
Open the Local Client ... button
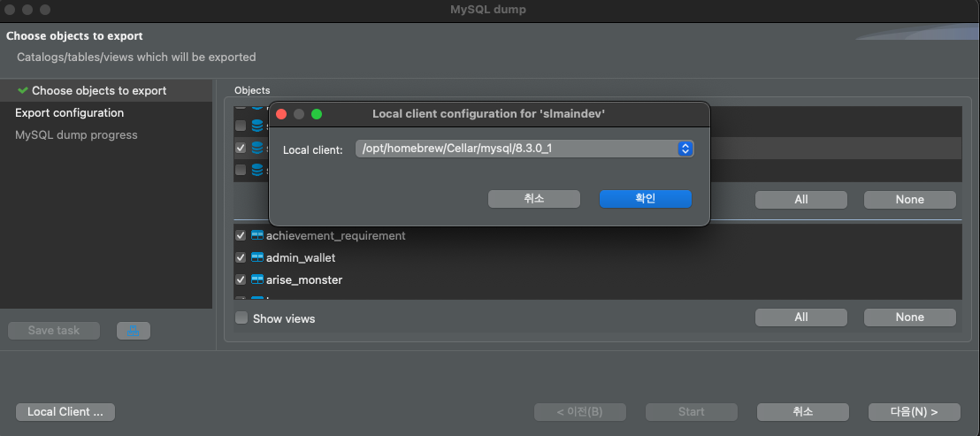pyautogui.click(x=65, y=411)
